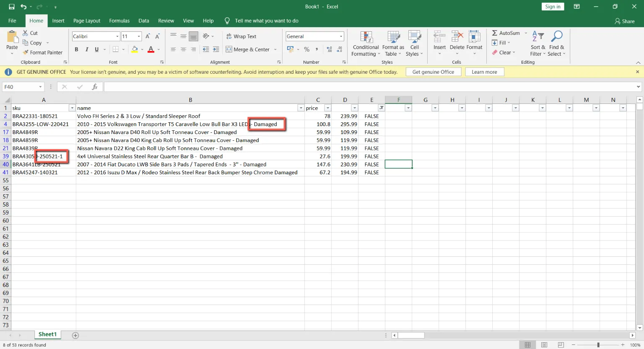Open Sort & Filter menu
644x349 pixels.
coord(538,44)
